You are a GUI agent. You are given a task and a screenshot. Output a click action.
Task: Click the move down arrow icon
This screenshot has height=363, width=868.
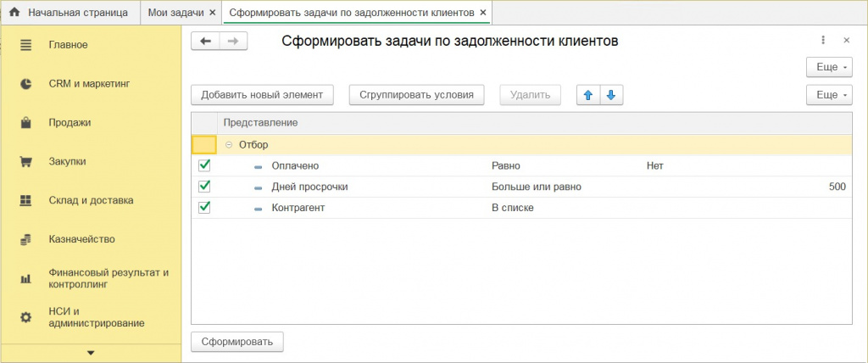pyautogui.click(x=611, y=95)
